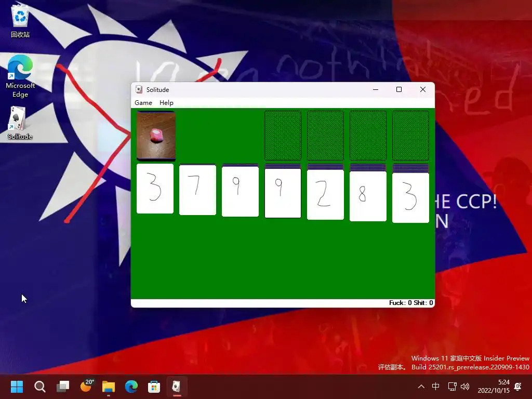Expand the hidden system tray icons
The height and width of the screenshot is (399, 532).
click(421, 387)
